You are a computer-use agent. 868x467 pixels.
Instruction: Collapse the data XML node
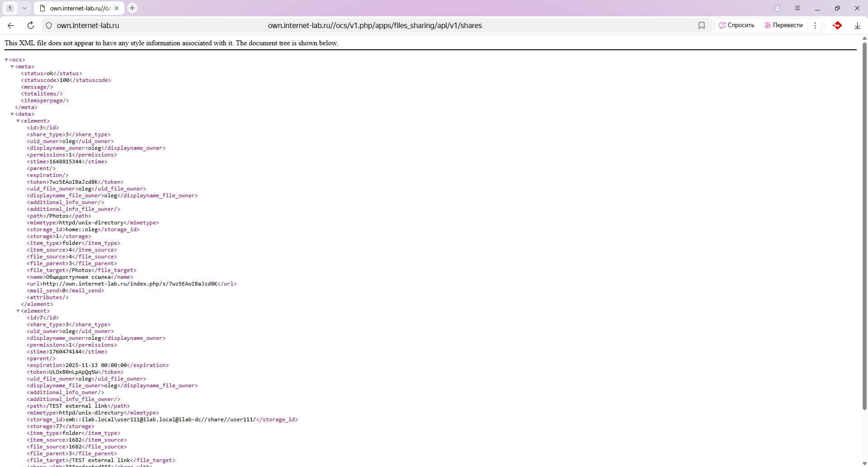point(12,114)
